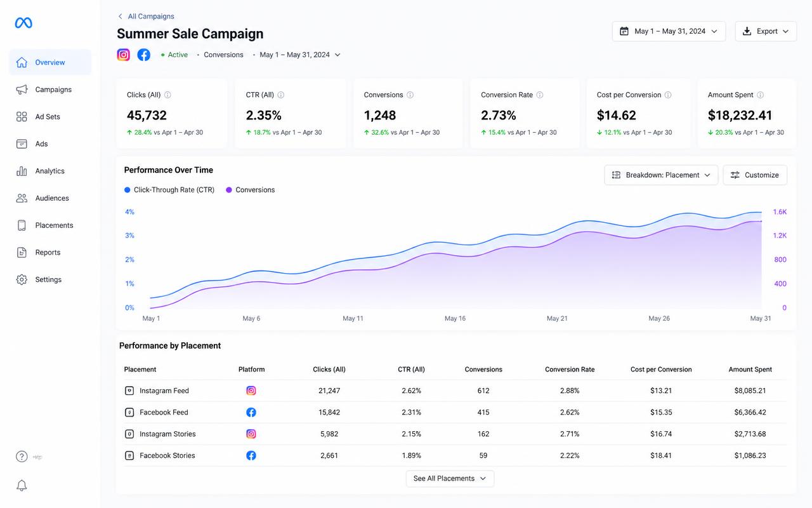Click the Customize chart button

[755, 175]
